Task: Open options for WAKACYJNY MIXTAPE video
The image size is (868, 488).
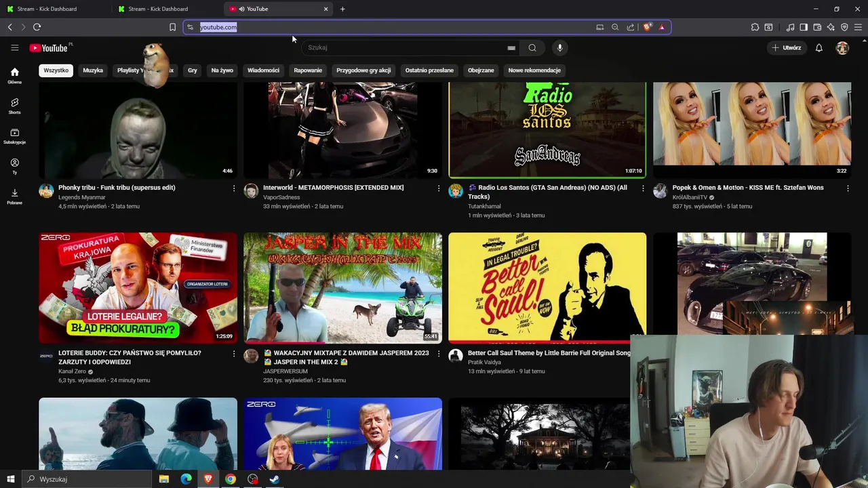Action: (x=439, y=353)
